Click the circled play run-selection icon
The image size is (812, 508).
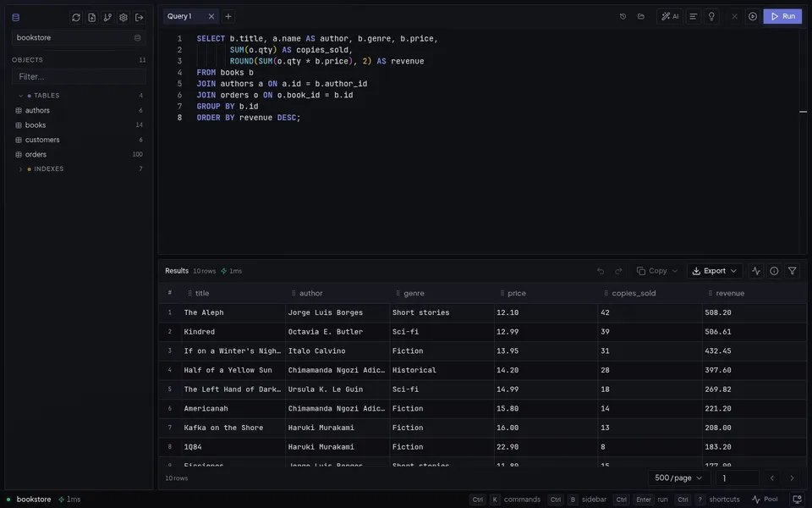(753, 17)
